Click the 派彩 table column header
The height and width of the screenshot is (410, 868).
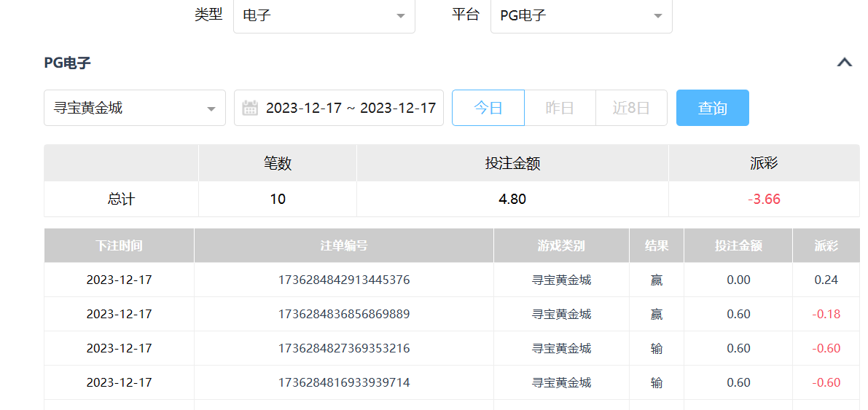(x=826, y=246)
